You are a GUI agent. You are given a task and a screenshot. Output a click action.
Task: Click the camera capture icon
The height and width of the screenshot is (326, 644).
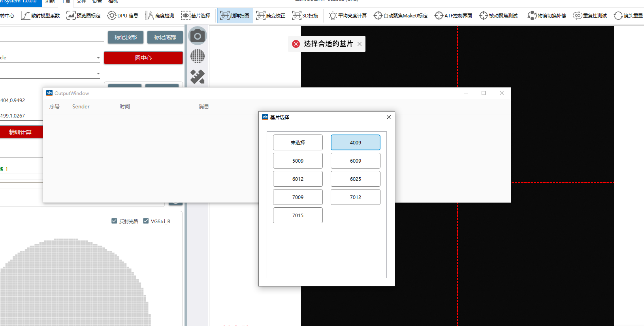198,36
